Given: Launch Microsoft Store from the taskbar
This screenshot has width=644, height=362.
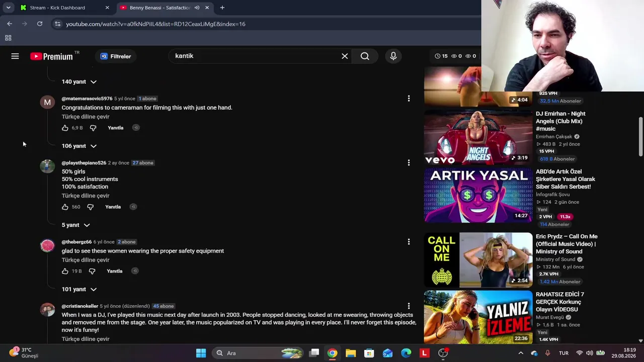Looking at the screenshot, I should (369, 353).
